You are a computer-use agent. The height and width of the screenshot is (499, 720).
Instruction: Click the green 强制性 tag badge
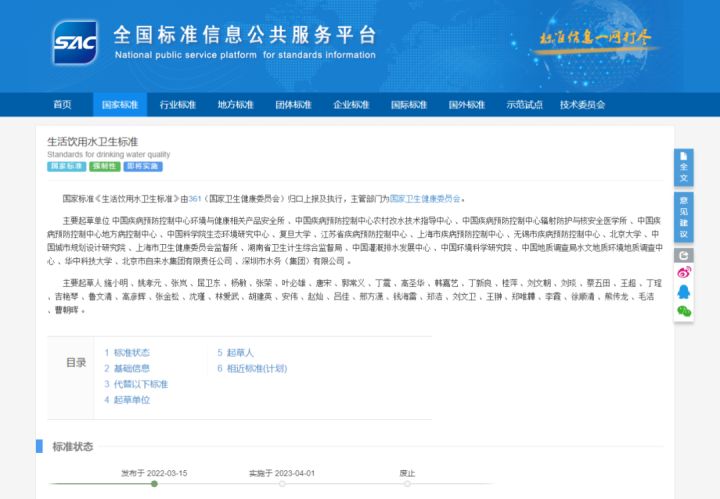[104, 166]
